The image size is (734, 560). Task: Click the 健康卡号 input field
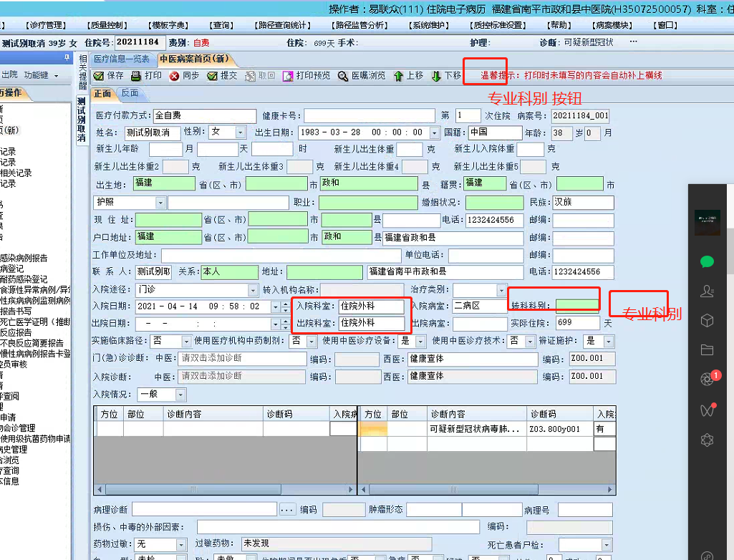click(x=370, y=116)
